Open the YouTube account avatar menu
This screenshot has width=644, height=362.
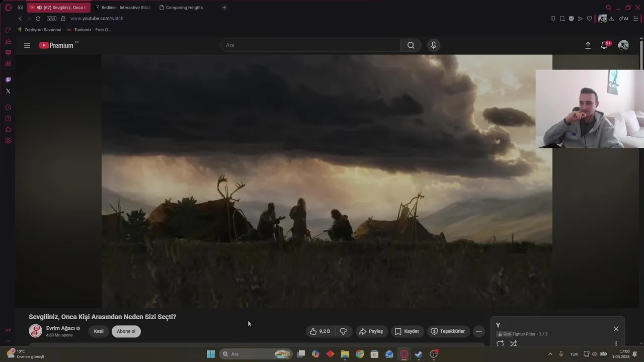623,45
